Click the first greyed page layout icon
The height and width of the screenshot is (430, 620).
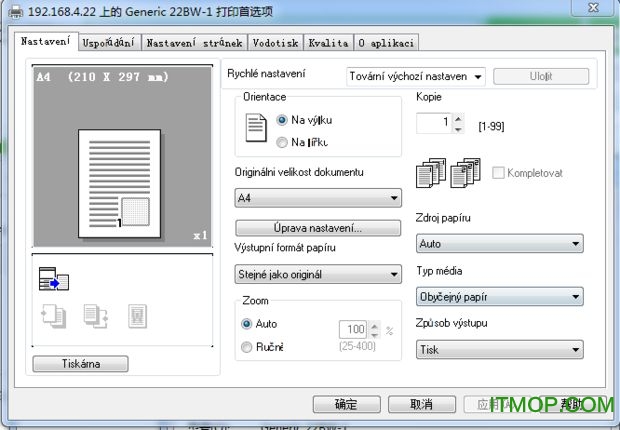point(54,316)
